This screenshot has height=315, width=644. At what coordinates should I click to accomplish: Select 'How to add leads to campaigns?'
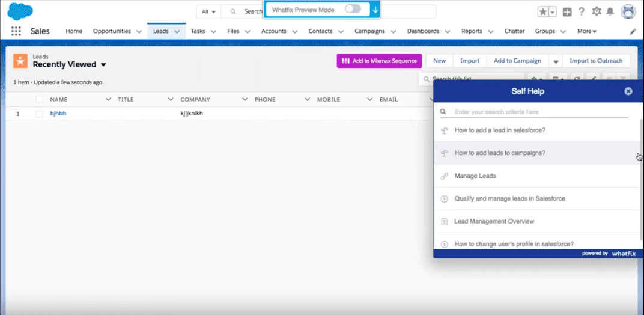click(x=538, y=153)
